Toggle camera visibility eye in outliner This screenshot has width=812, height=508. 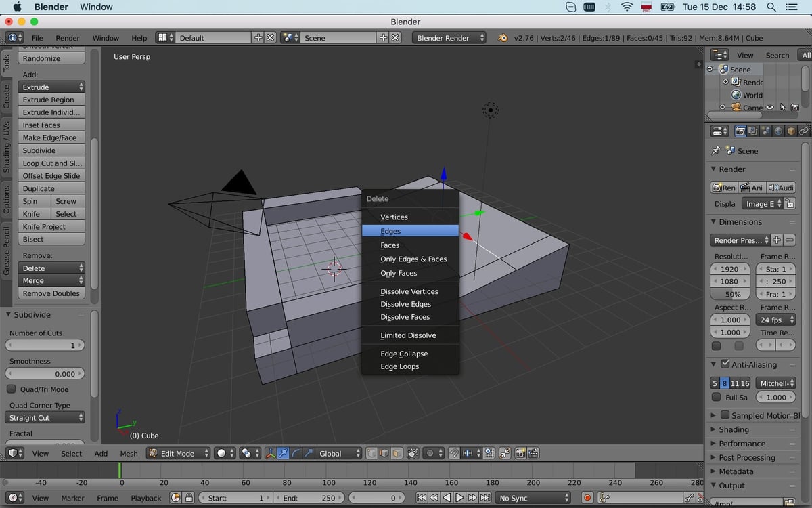point(770,107)
